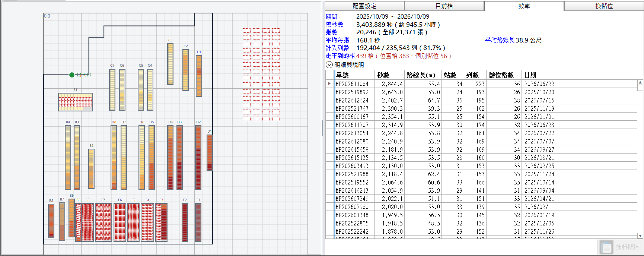Click the 走不到的格 label

340,56
